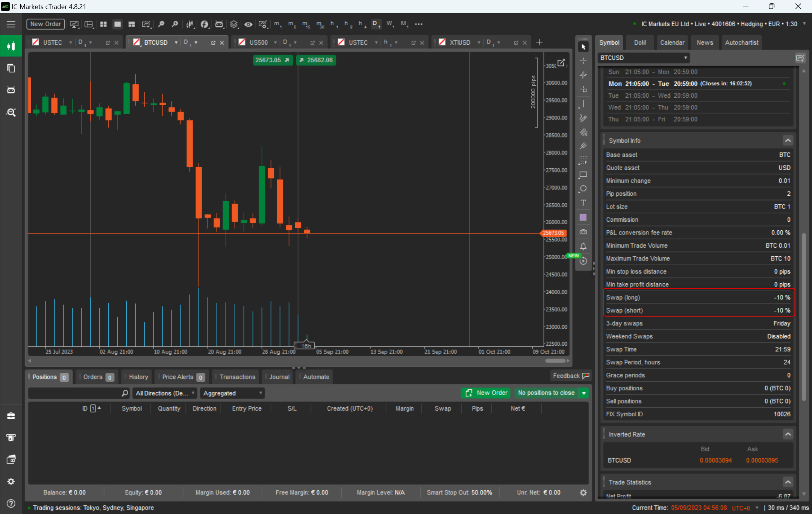The width and height of the screenshot is (812, 514).
Task: Select the crosshair tool in drawing toolbar
Action: [583, 61]
